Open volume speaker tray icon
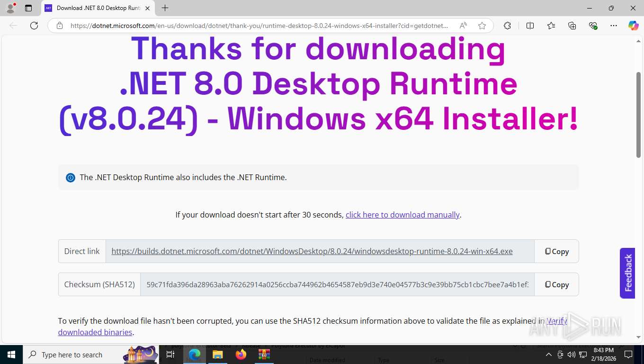The image size is (644, 364). click(572, 355)
